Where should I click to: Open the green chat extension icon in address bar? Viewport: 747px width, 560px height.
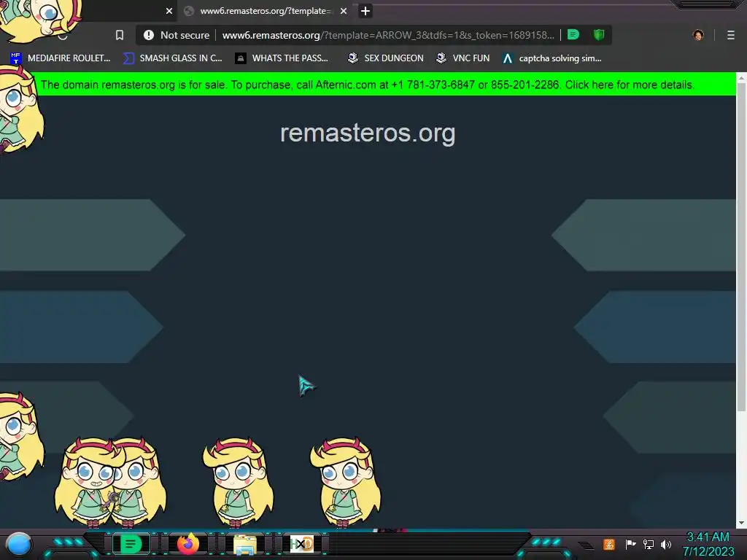click(573, 35)
